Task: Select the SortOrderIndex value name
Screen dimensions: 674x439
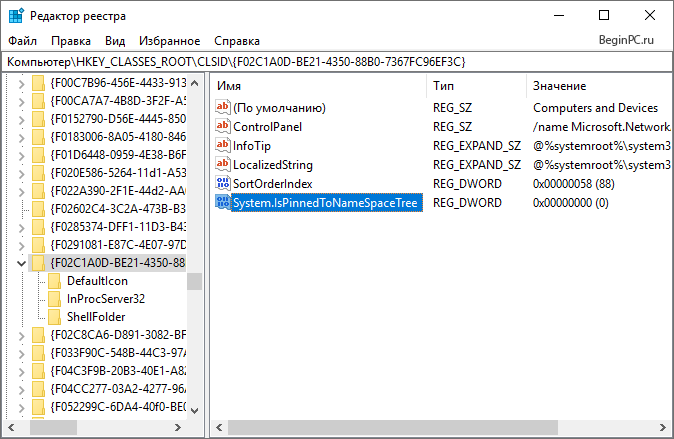Action: (x=273, y=184)
